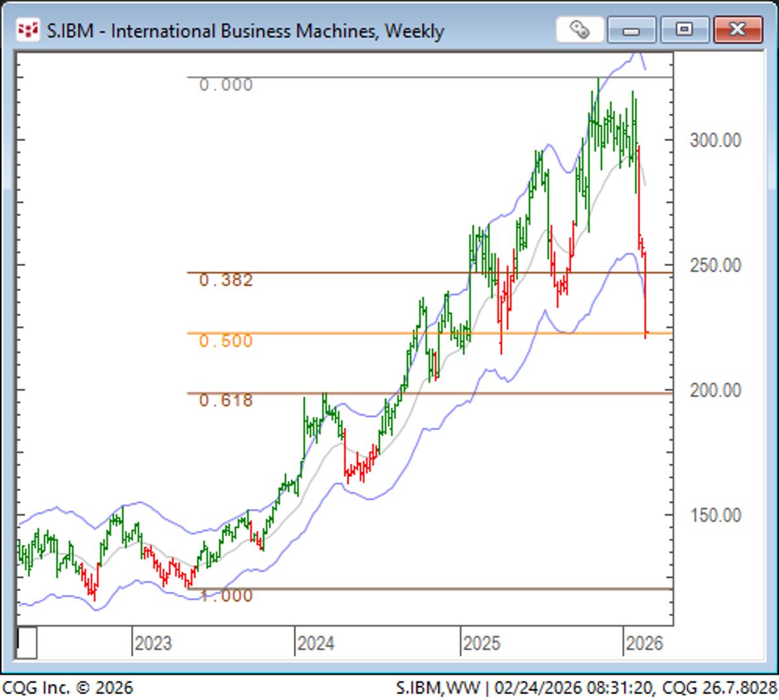Select the 0.000 Fibonacci level label
The image size is (779, 700).
click(226, 85)
